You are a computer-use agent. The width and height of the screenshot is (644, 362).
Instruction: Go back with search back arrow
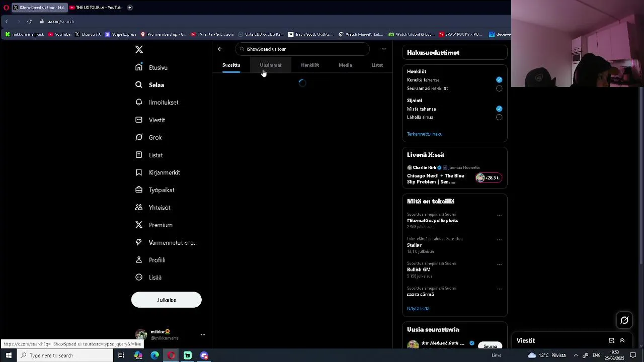coord(220,49)
